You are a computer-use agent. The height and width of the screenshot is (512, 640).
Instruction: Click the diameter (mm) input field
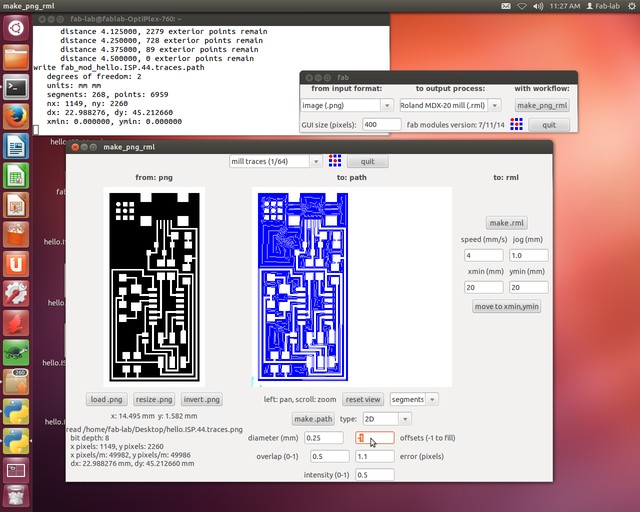324,438
